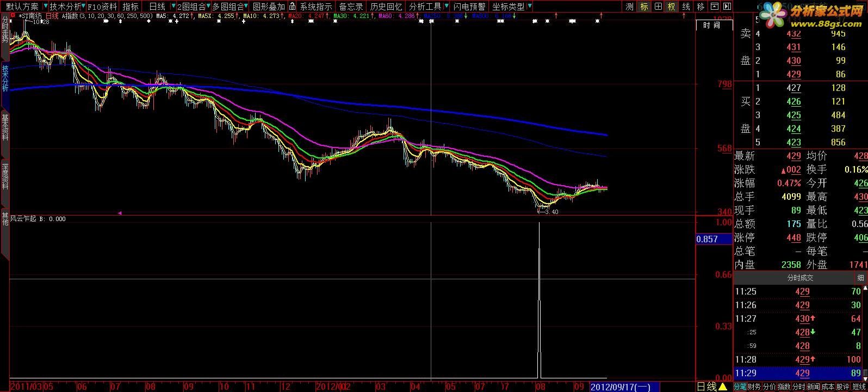Screen dimensions: 868x392
Task: Open 系统指示 from the toolbar
Action: point(316,7)
